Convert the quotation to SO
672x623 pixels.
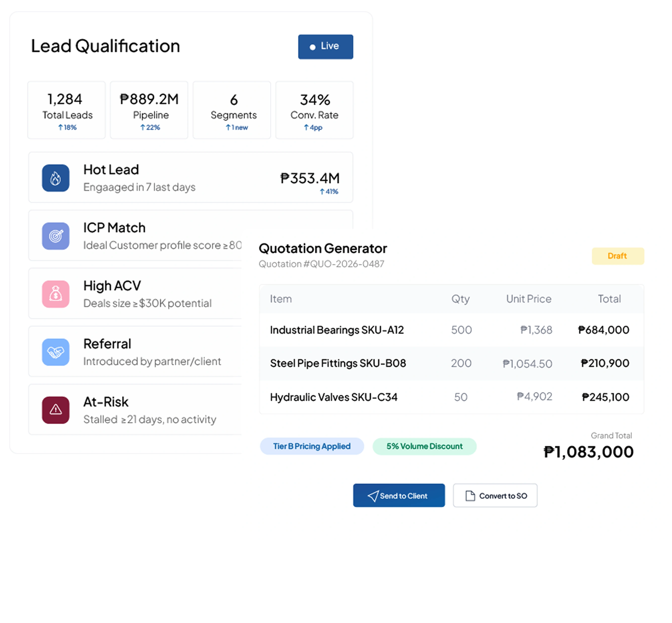tap(495, 495)
